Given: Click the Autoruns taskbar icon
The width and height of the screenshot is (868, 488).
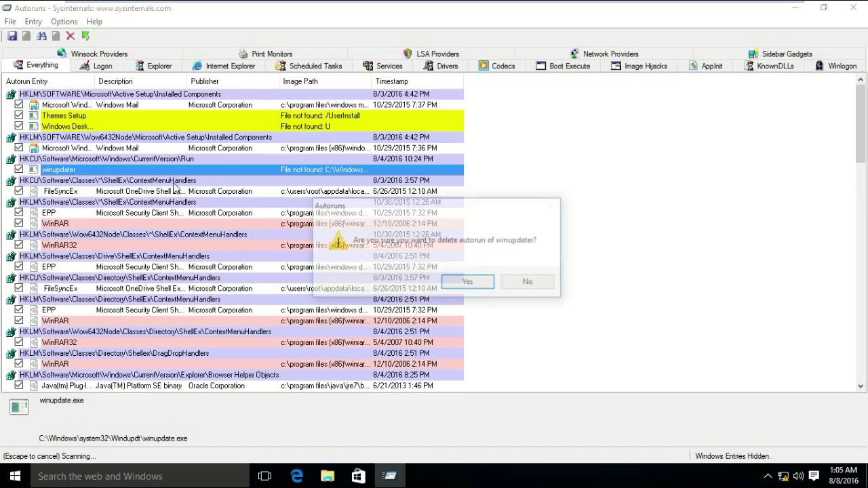Looking at the screenshot, I should coord(390,476).
